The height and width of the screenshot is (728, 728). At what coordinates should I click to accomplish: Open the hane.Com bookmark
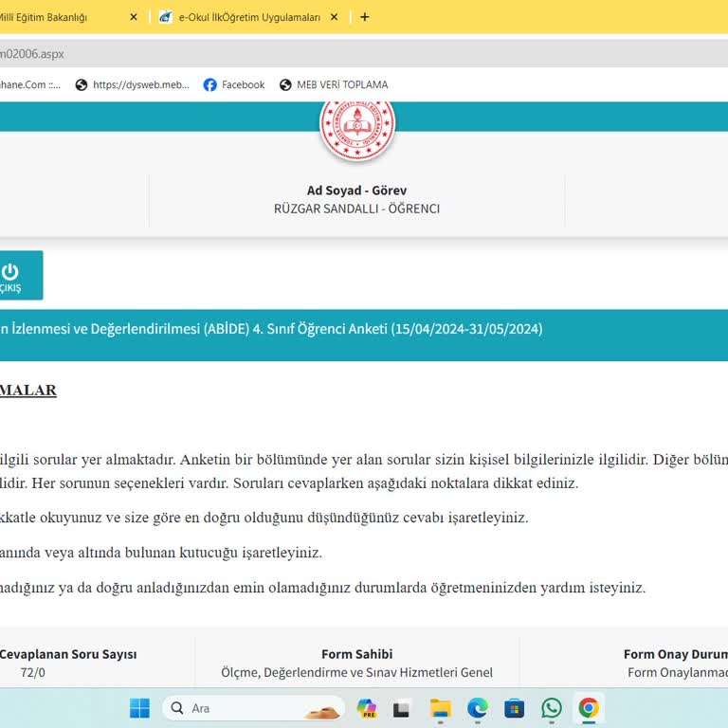coord(30,84)
